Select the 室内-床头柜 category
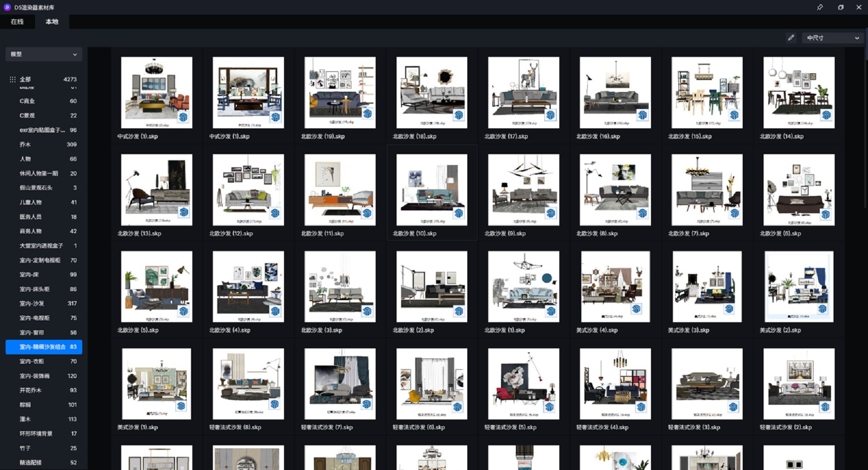The height and width of the screenshot is (470, 868). (x=44, y=289)
